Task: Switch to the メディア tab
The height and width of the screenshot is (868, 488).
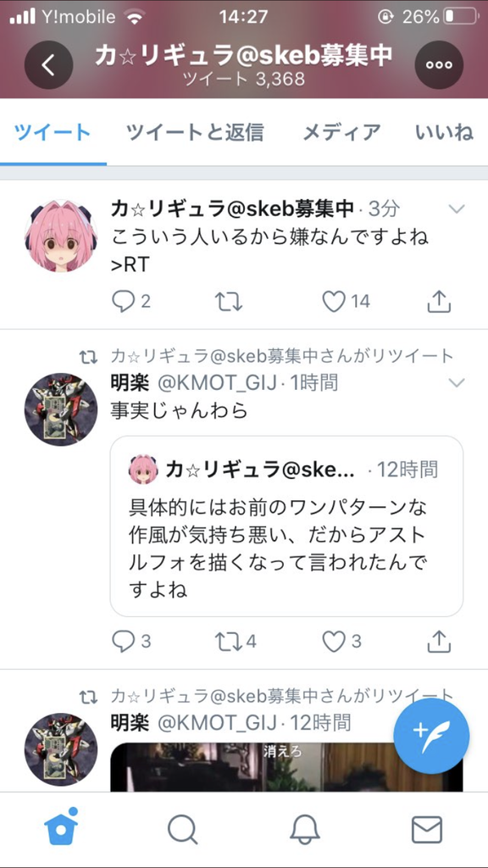Action: (x=341, y=132)
